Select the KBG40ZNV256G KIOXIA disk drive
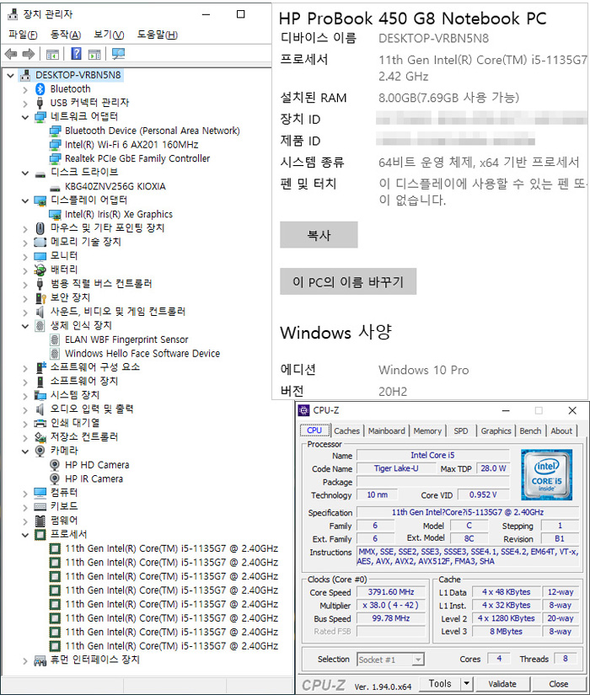This screenshot has width=590, height=700. [115, 186]
